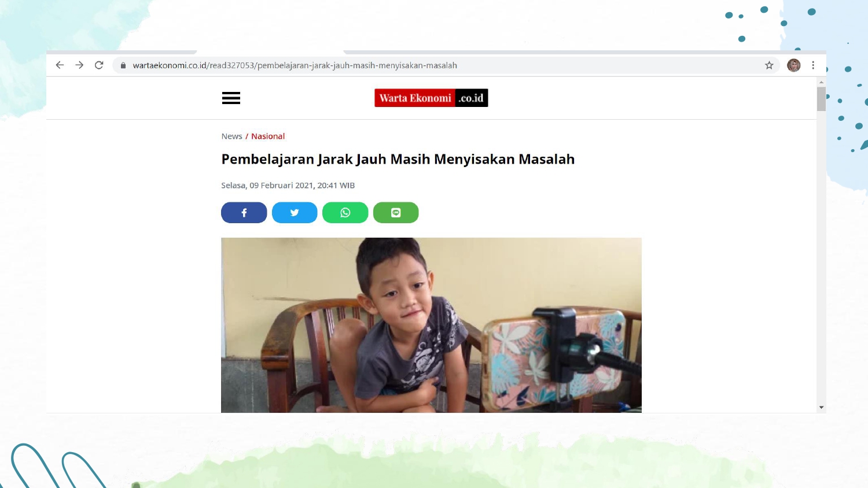Share article on Facebook
The image size is (868, 488).
[x=244, y=213]
